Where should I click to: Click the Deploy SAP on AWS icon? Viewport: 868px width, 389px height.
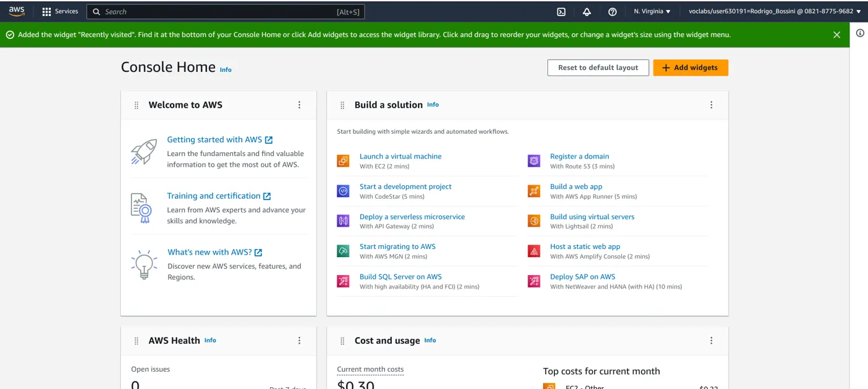(x=534, y=281)
